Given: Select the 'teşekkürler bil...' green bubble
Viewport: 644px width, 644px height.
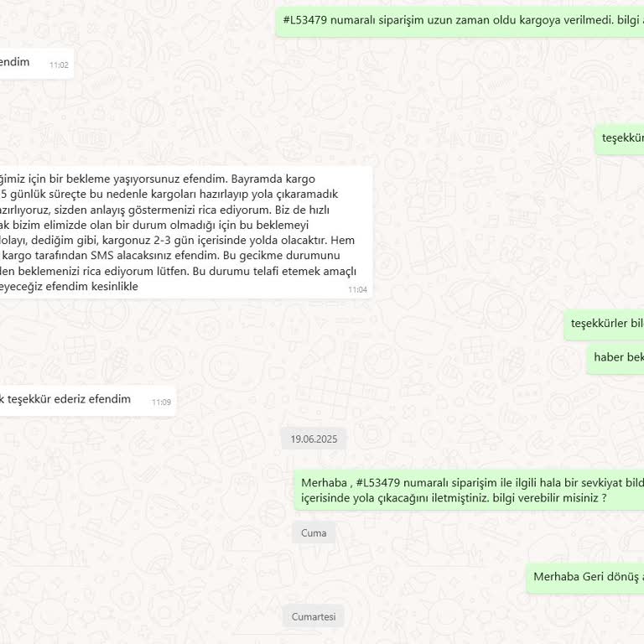Looking at the screenshot, I should point(604,325).
